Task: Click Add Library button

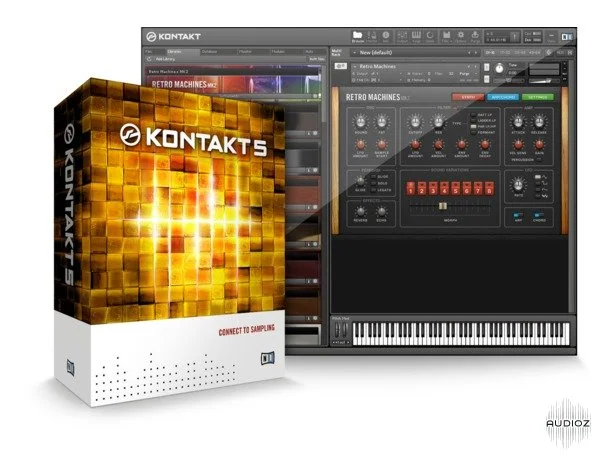Action: pyautogui.click(x=165, y=59)
